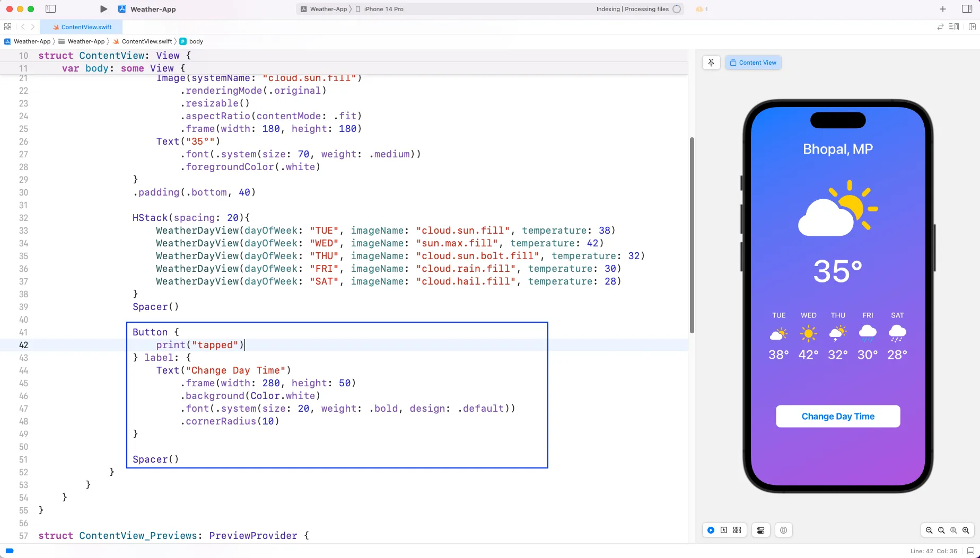980x558 pixels.
Task: Click .background(Color.white) line
Action: click(250, 396)
